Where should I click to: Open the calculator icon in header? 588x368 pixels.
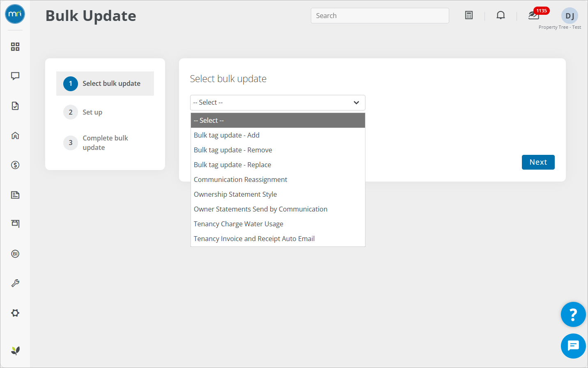pos(469,15)
